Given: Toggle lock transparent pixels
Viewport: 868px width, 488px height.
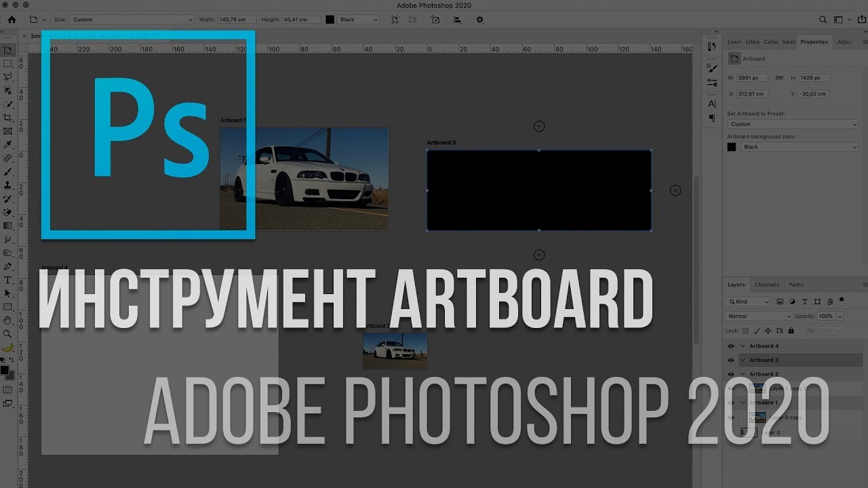Looking at the screenshot, I should [x=745, y=331].
